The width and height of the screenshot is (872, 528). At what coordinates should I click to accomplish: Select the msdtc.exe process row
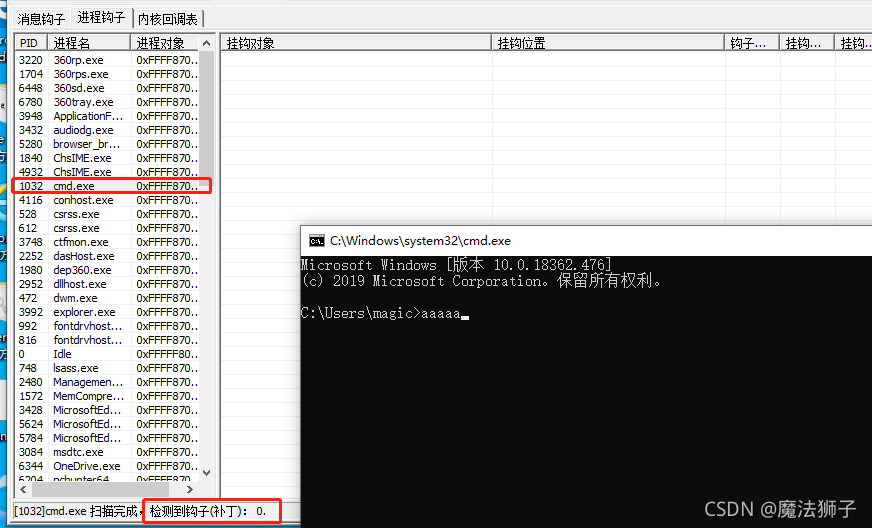click(107, 452)
